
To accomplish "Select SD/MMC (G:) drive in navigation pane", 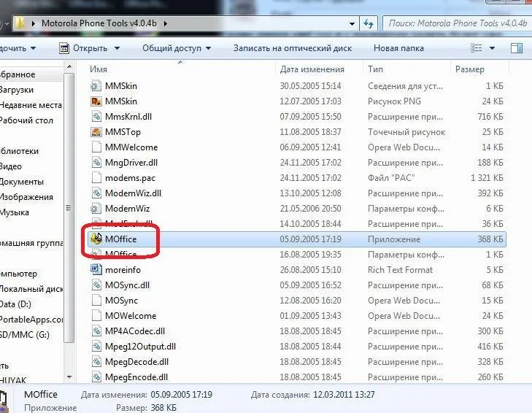I will pyautogui.click(x=25, y=335).
